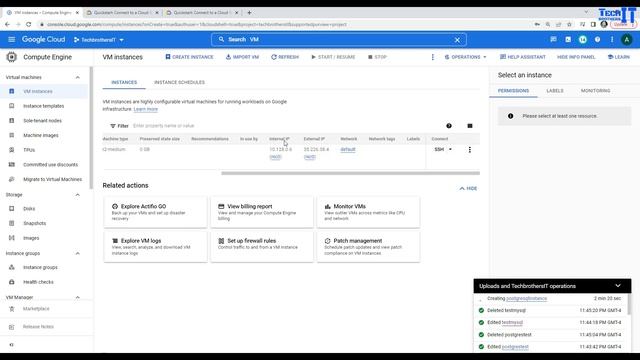640x360 pixels.
Task: Select VM instances in sidebar
Action: [x=44, y=91]
